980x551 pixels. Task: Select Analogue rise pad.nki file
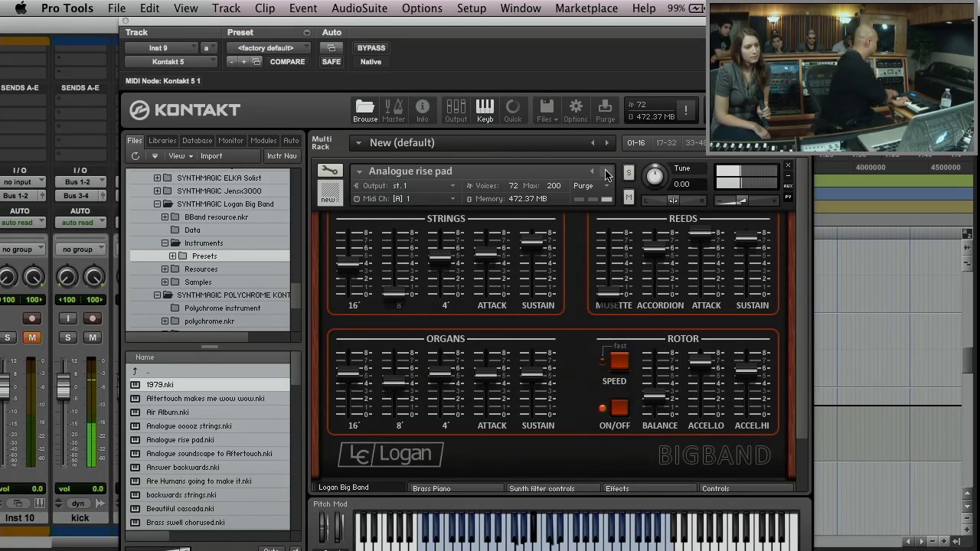pos(208,440)
